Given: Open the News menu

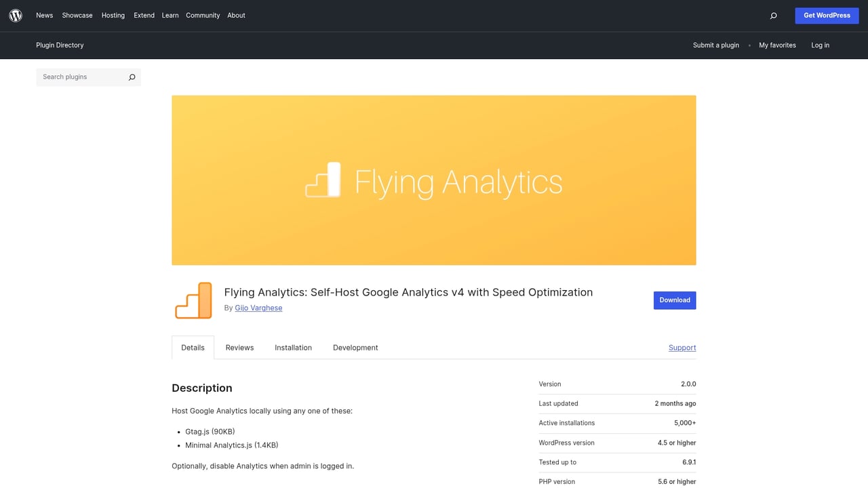Looking at the screenshot, I should point(44,15).
